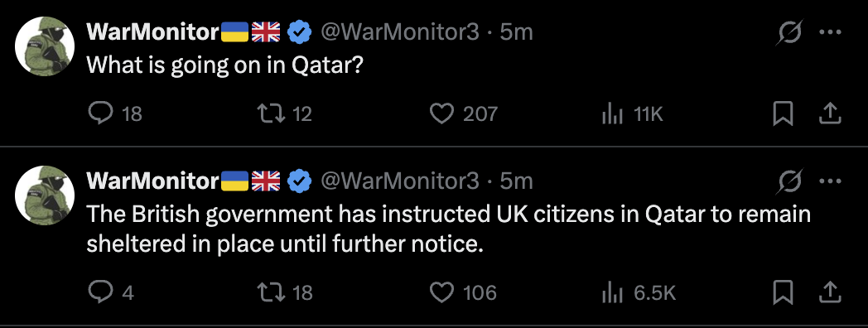View analytics for the 6.5K views tweet

tap(612, 292)
